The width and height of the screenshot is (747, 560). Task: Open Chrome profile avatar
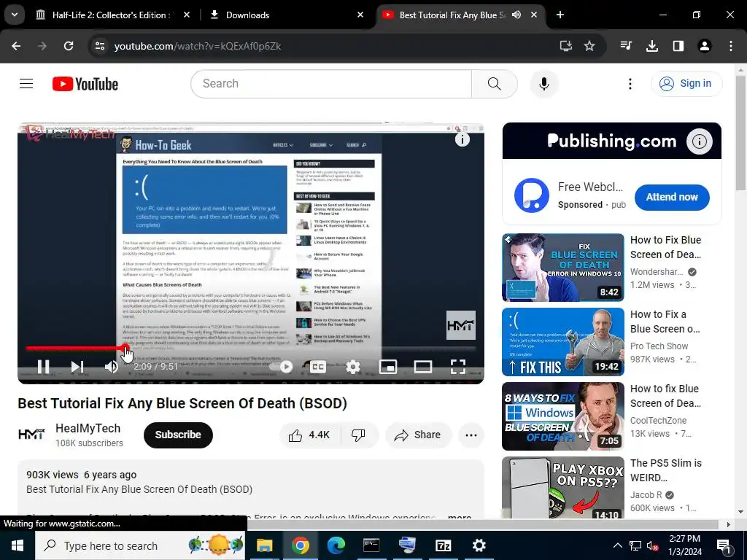tap(705, 46)
